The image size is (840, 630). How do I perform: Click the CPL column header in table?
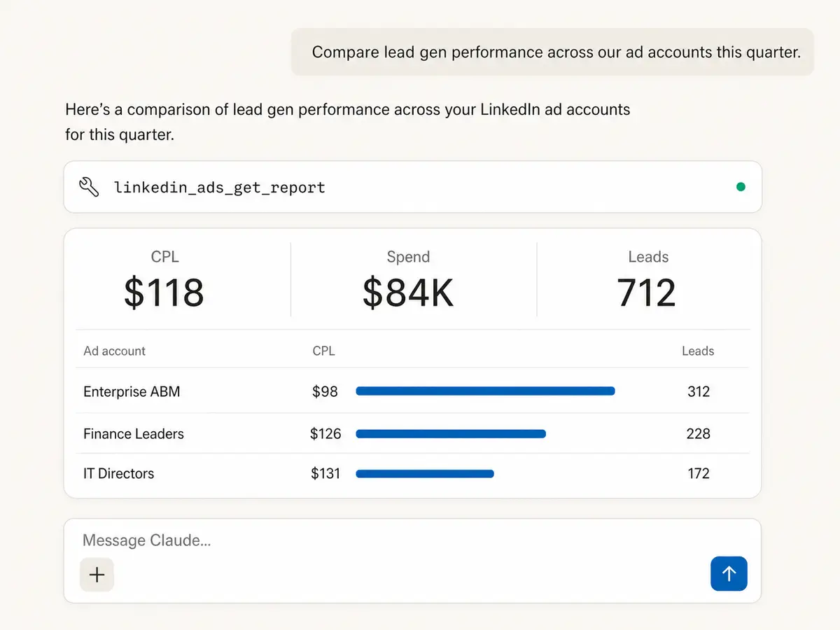(323, 351)
